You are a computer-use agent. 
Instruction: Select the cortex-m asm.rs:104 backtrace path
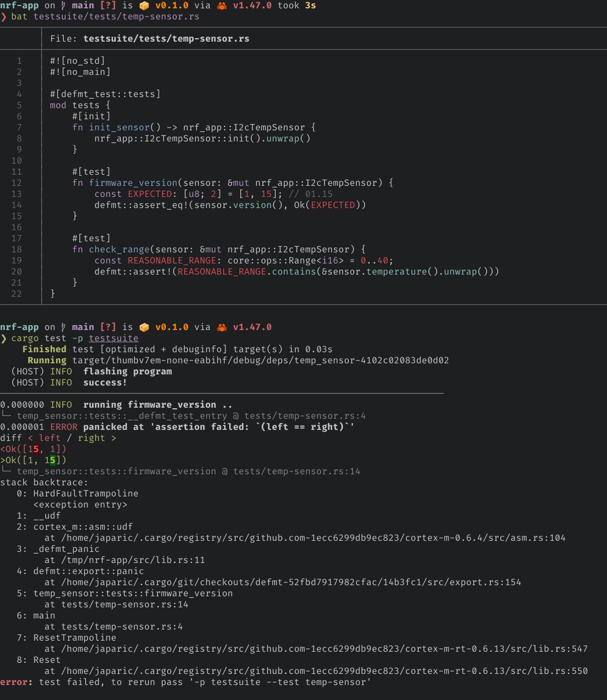[x=305, y=537]
